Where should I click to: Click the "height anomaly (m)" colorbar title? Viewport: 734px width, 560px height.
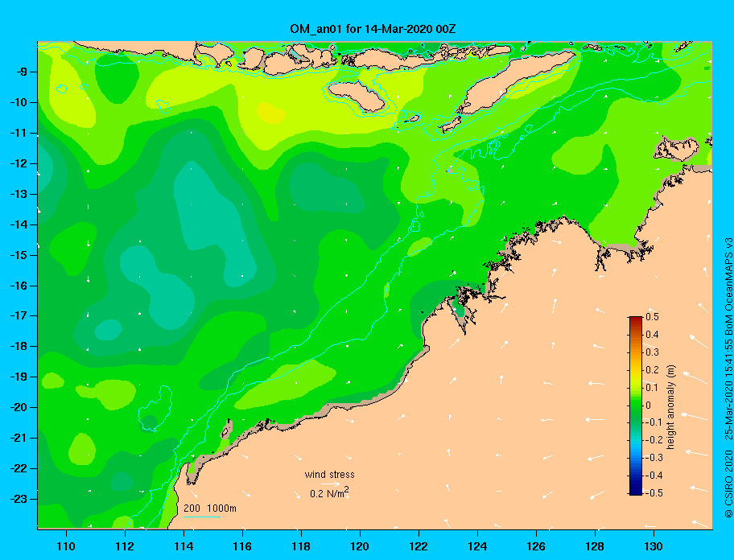[670, 407]
